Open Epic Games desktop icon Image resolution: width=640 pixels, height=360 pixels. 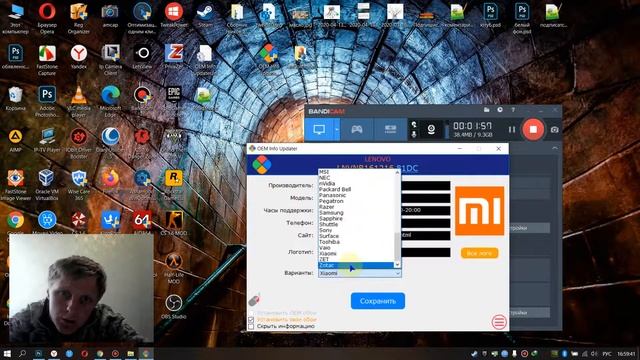tap(174, 95)
